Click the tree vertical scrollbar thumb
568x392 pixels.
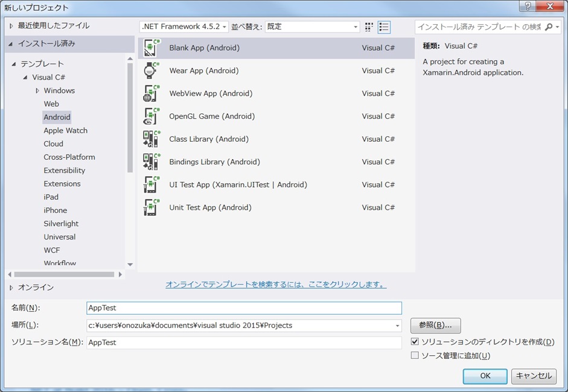click(130, 118)
